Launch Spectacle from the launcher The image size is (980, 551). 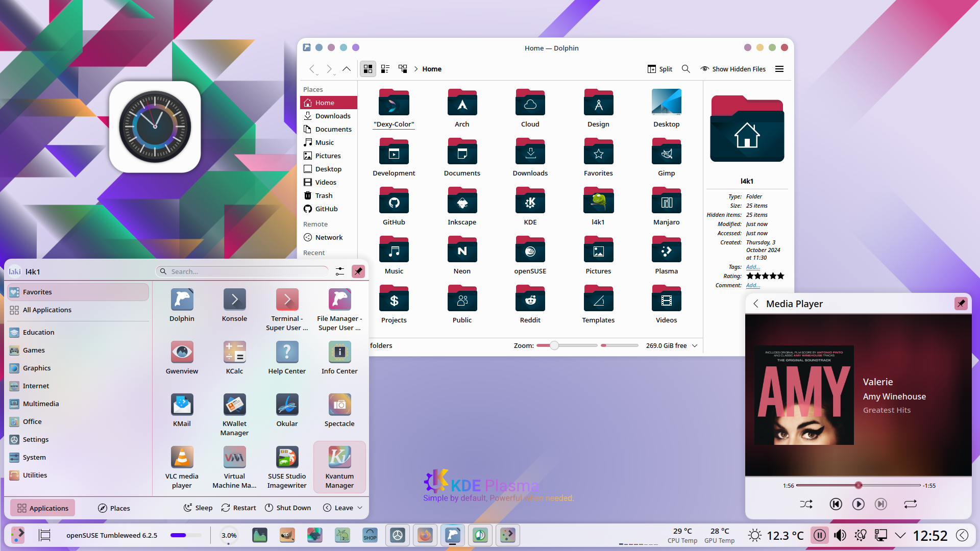[x=339, y=410]
